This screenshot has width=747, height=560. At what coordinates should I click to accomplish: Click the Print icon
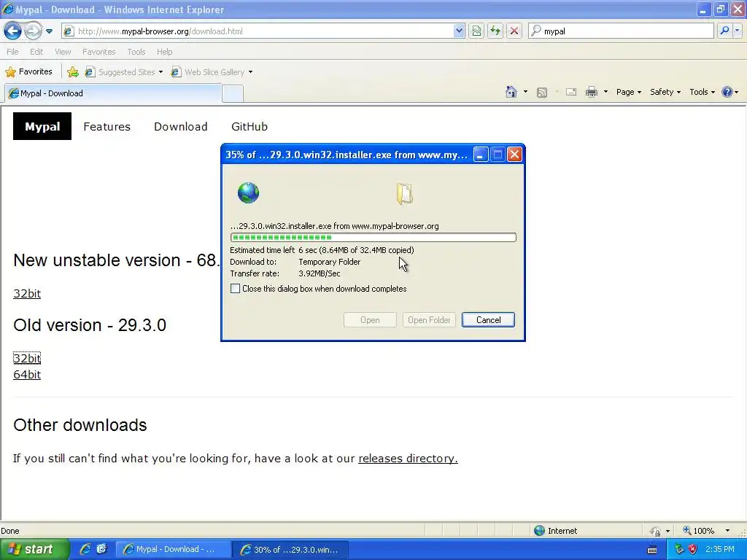click(591, 92)
